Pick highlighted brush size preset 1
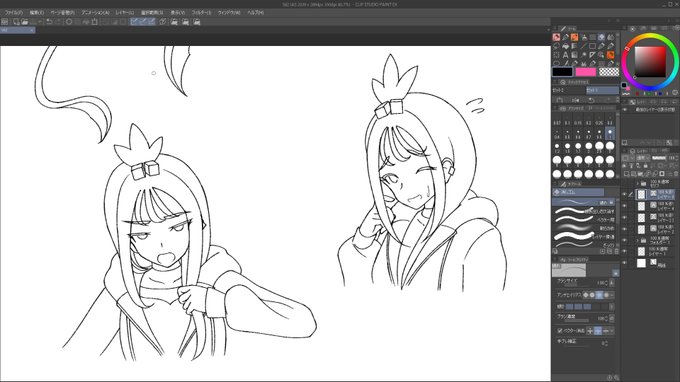 tap(610, 134)
